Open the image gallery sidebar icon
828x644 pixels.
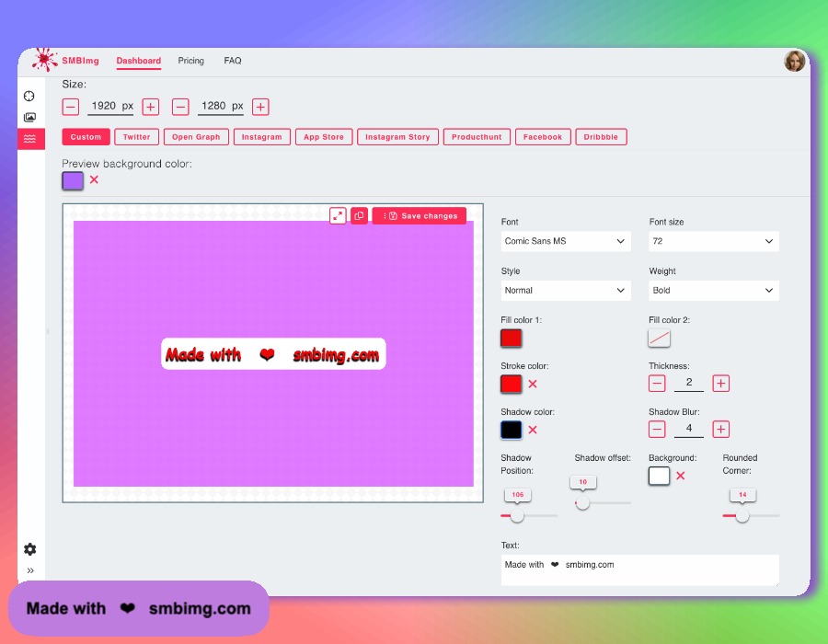point(29,117)
